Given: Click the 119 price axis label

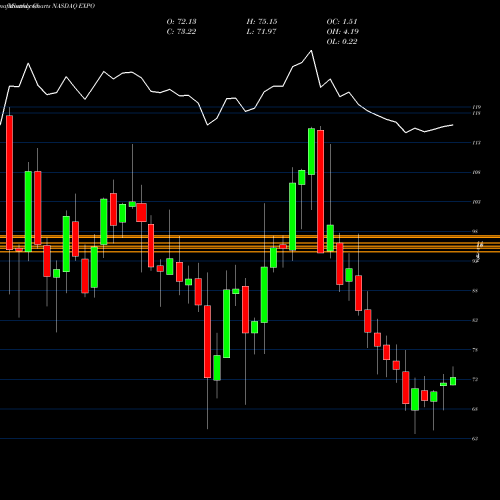Looking at the screenshot, I should point(476,107).
